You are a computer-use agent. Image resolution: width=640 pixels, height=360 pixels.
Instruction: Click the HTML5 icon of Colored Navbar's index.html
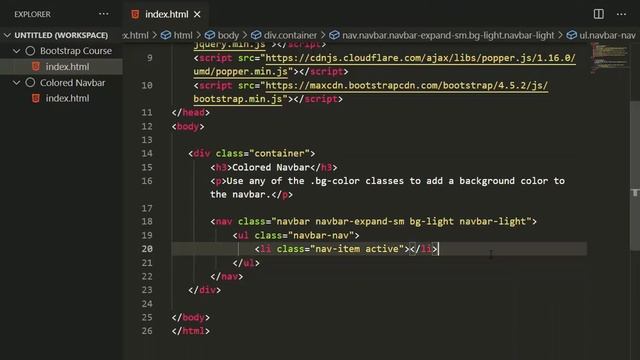pyautogui.click(x=36, y=98)
